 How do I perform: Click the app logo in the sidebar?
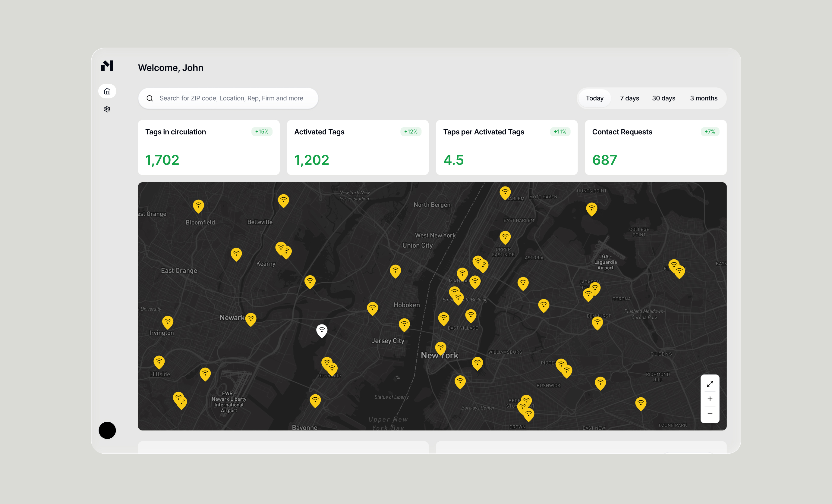[x=107, y=65]
